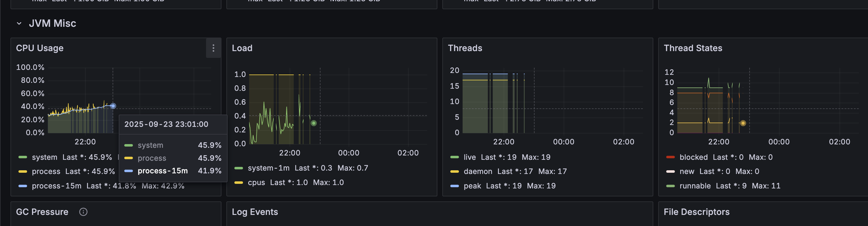Click the green data point on Load graph

pyautogui.click(x=313, y=123)
